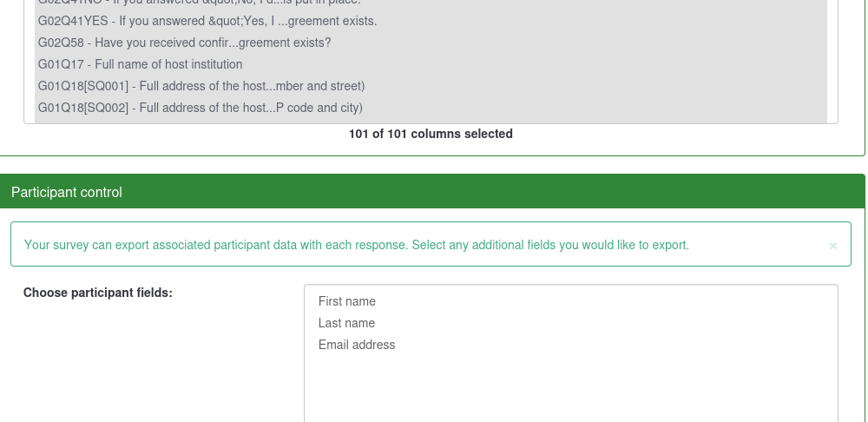The width and height of the screenshot is (868, 422).
Task: Select G01Q18[SQ002] ZIP code and city column
Action: tap(200, 108)
